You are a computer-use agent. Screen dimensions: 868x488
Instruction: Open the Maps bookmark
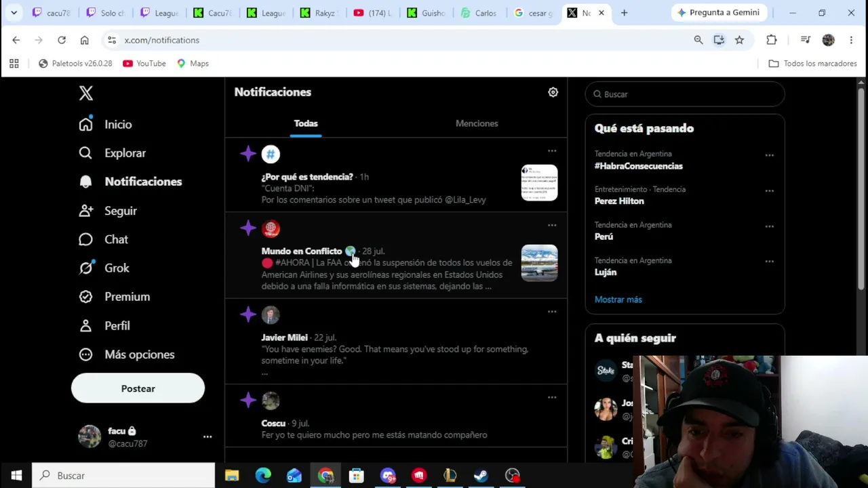coord(192,64)
